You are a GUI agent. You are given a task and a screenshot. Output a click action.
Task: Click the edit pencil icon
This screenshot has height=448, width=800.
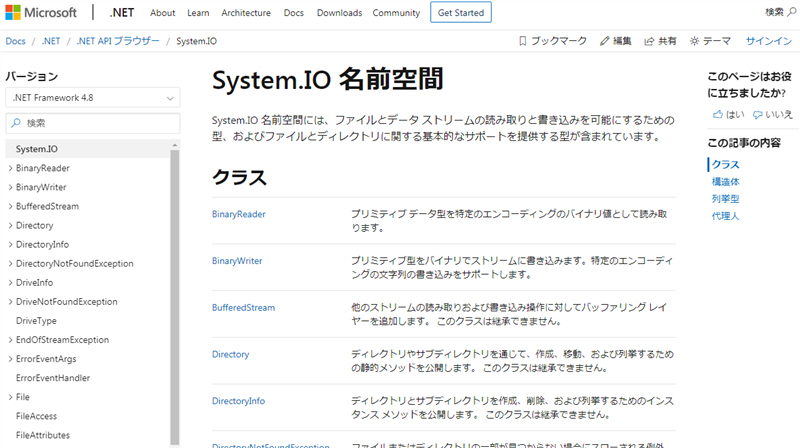(605, 41)
